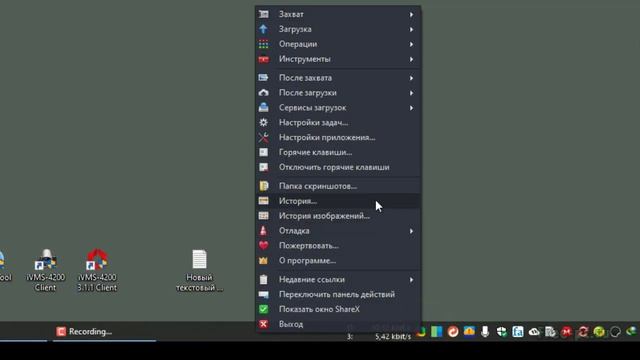Toggle the Показать окно ShareX checkmark
Screen dimensions: 640x360
point(264,309)
